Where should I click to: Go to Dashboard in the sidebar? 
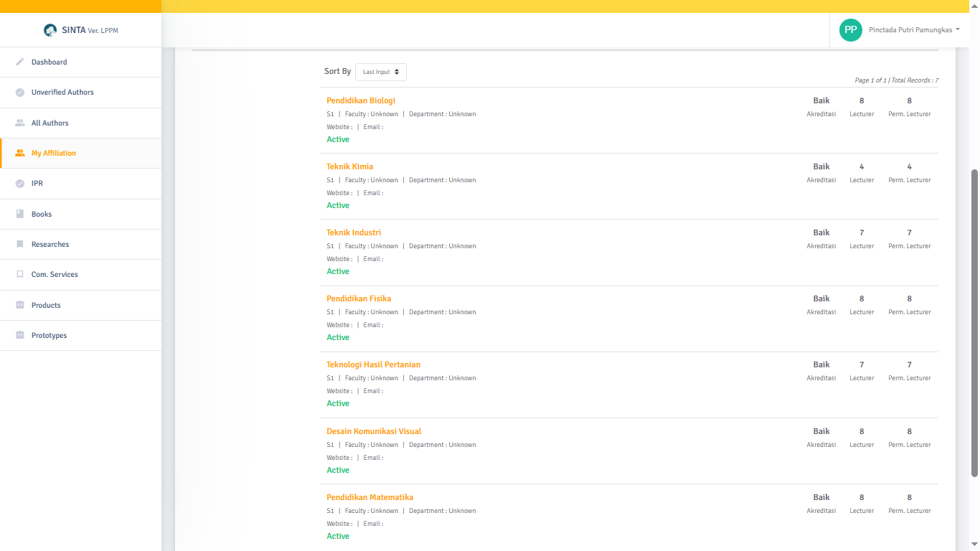[80, 62]
